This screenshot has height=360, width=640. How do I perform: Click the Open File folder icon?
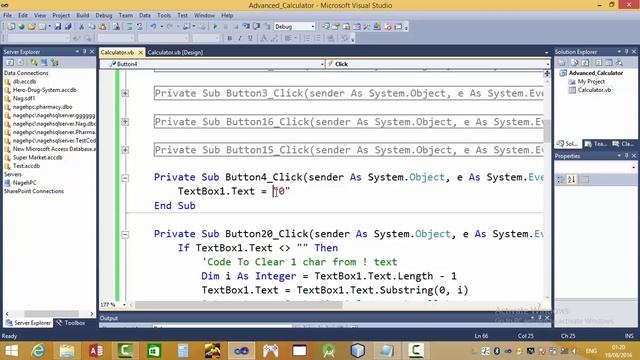[31, 27]
